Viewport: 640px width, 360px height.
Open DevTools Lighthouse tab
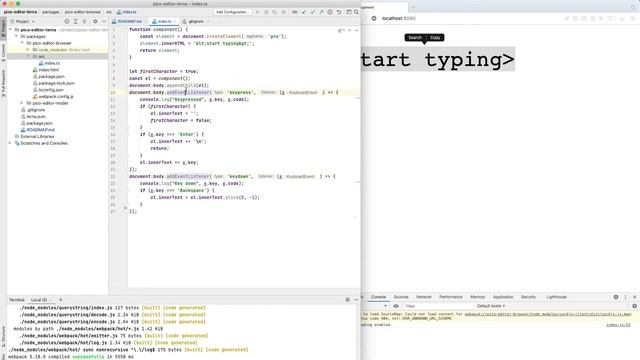pos(556,297)
